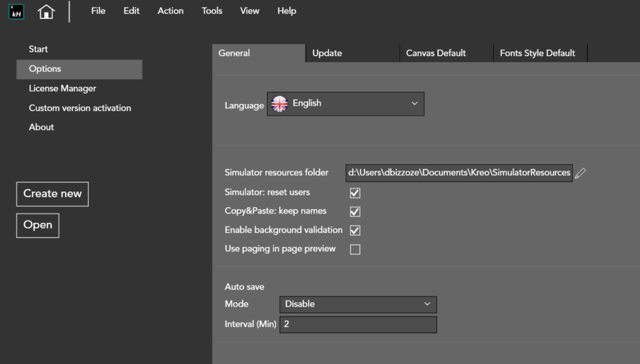
Task: Disable Enable background validation checkbox
Action: coord(355,230)
